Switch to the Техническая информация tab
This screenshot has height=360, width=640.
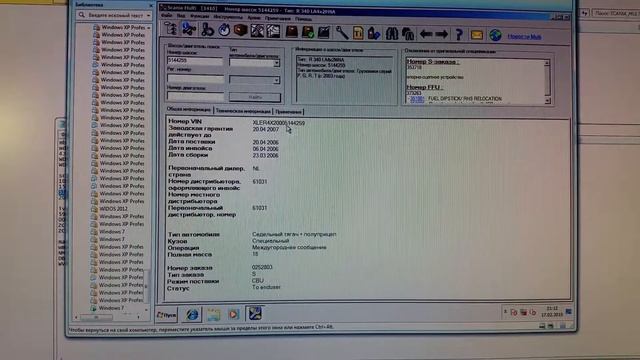click(x=243, y=111)
